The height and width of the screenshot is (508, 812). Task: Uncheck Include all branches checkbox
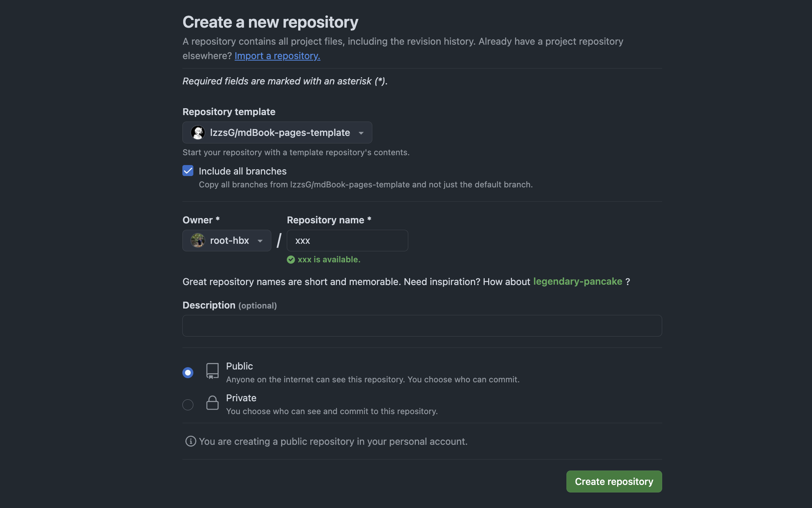coord(188,171)
